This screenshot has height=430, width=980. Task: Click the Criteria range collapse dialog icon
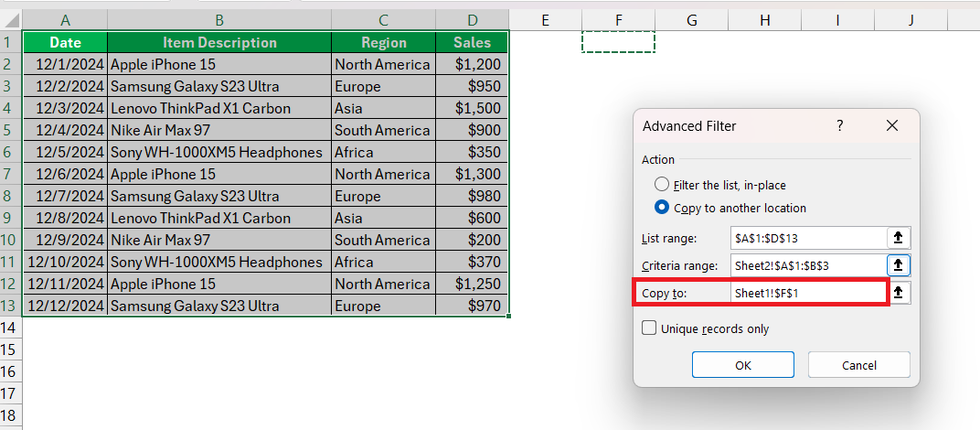(898, 265)
